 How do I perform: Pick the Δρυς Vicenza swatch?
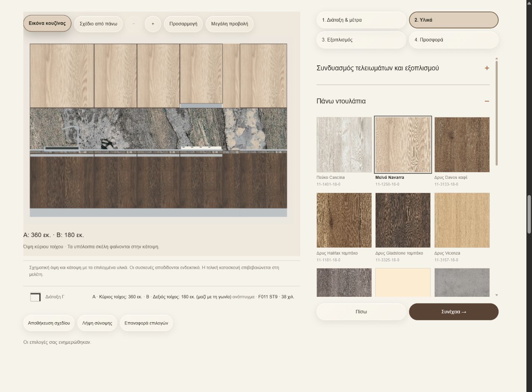[x=462, y=220]
